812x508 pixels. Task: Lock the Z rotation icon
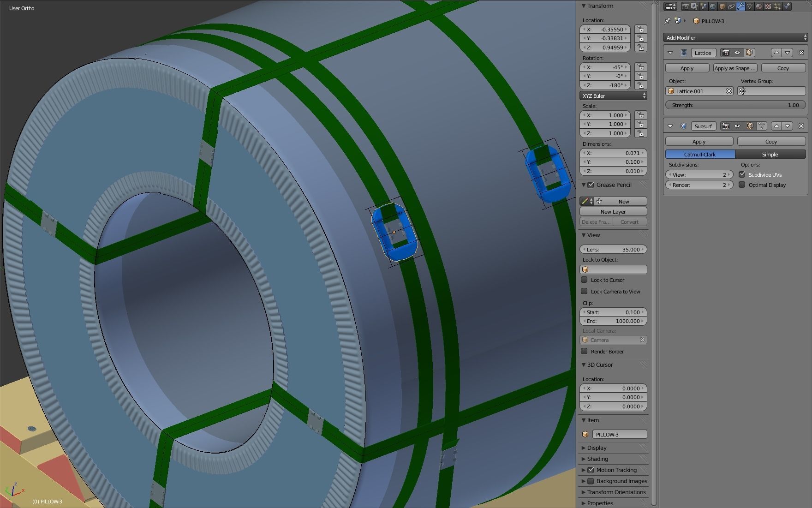[x=640, y=85]
